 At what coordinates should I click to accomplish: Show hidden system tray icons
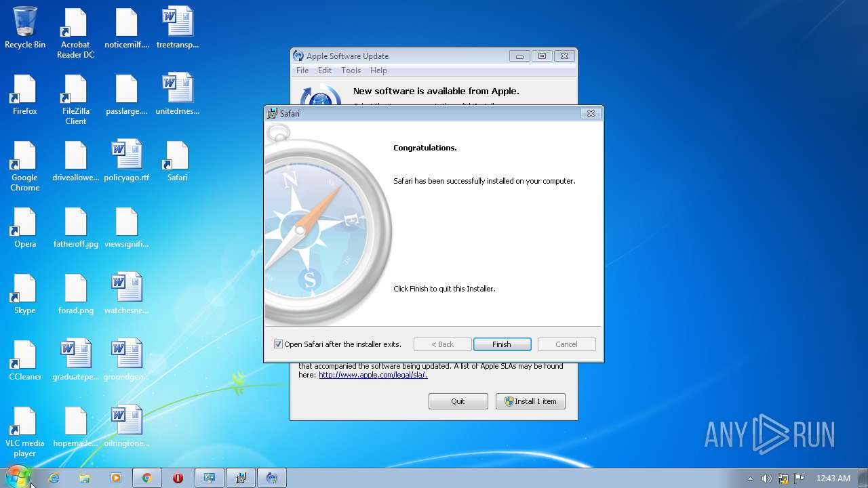pyautogui.click(x=750, y=479)
